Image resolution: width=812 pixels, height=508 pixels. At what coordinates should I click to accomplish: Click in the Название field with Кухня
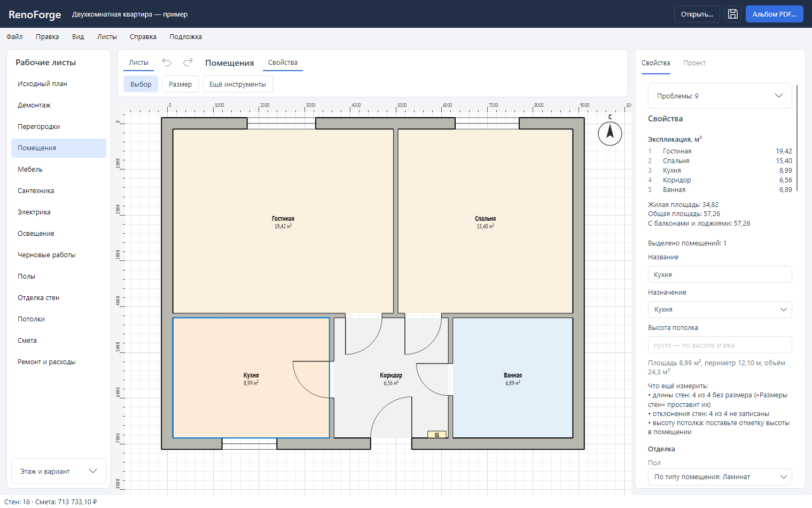720,274
